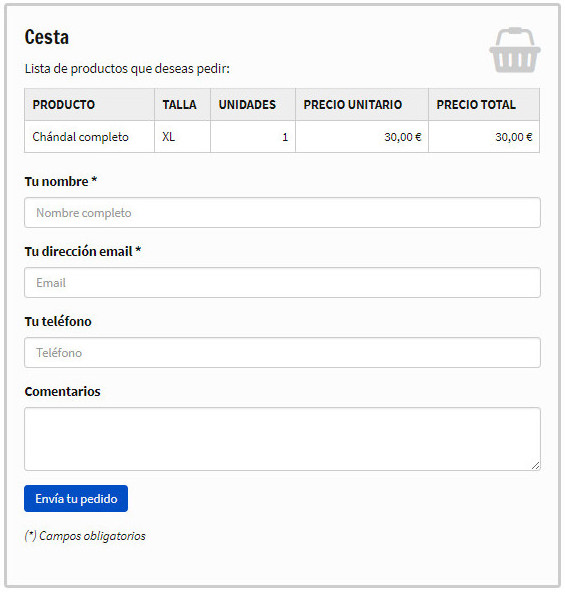Image resolution: width=565 pixels, height=592 pixels.
Task: Click the 'Cesta' heading
Action: coord(47,37)
